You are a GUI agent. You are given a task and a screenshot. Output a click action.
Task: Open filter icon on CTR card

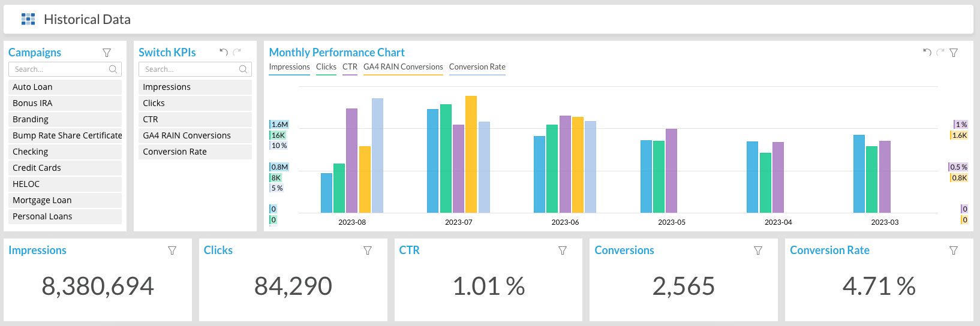563,250
